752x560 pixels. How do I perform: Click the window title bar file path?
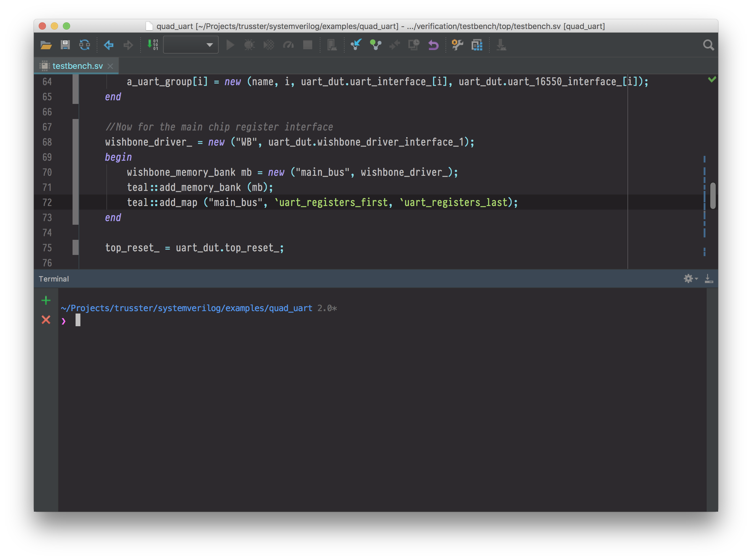point(380,26)
